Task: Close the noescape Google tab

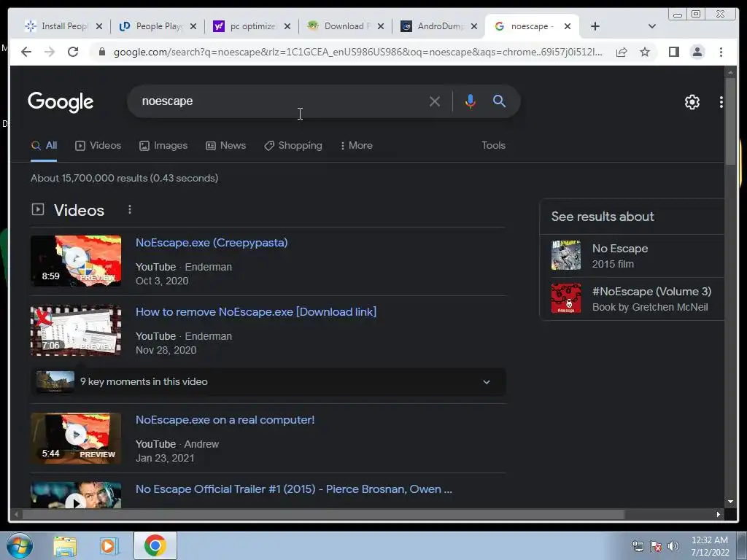Action: coord(568,26)
